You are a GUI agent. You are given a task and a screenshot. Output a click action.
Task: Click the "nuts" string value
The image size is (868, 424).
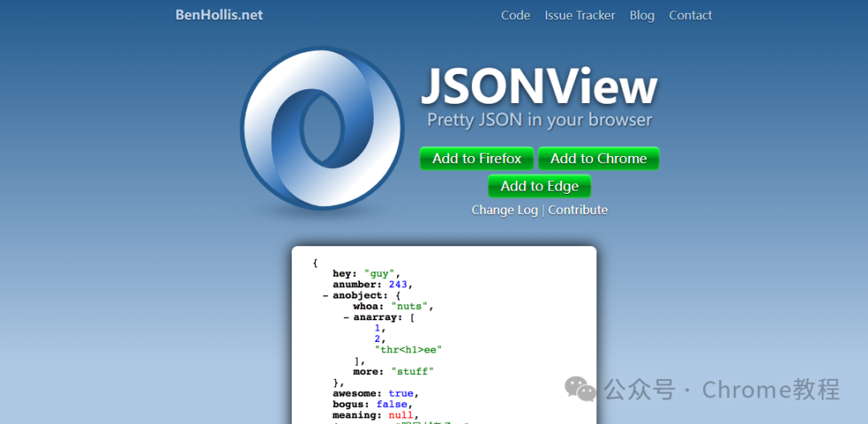click(410, 306)
